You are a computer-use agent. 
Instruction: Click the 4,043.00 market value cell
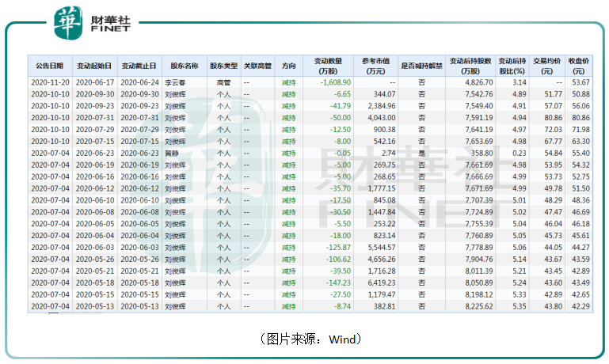382,118
